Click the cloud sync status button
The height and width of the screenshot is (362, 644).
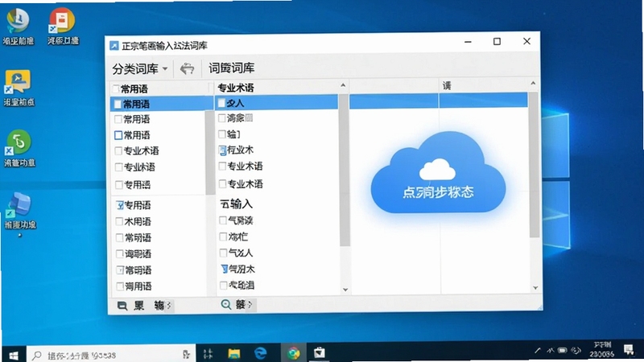[438, 172]
